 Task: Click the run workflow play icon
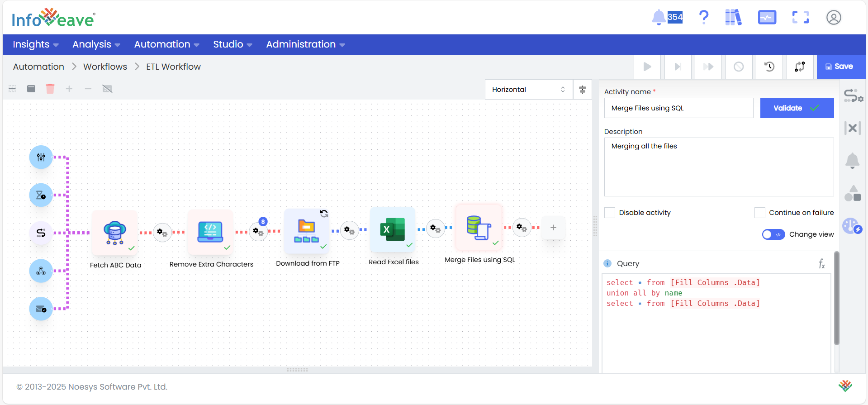tap(647, 67)
